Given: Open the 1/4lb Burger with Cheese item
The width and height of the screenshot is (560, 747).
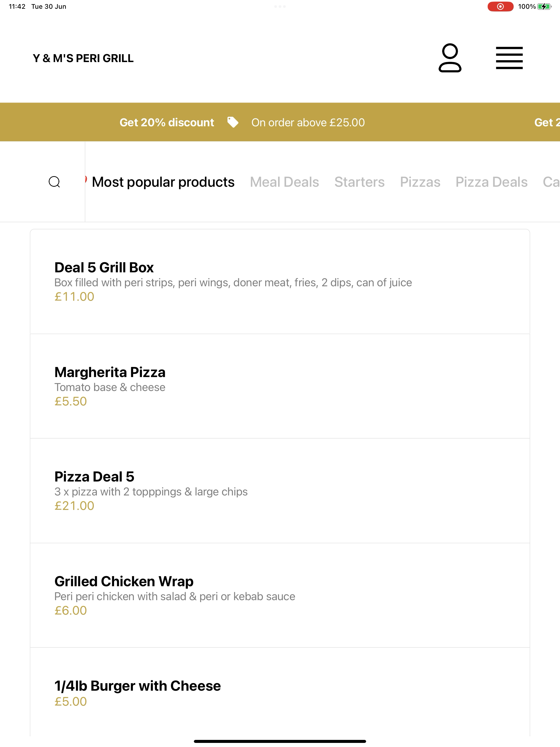Looking at the screenshot, I should [x=280, y=692].
